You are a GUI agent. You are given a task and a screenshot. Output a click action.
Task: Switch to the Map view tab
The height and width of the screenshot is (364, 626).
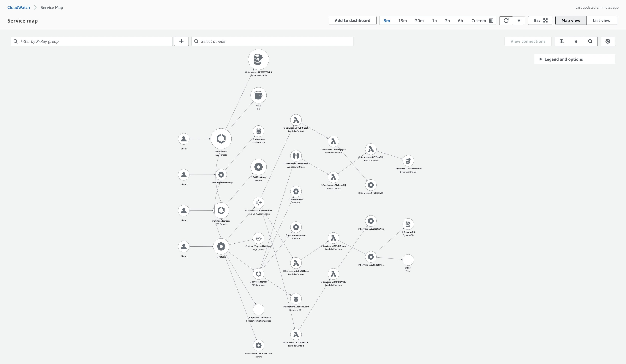click(x=570, y=20)
